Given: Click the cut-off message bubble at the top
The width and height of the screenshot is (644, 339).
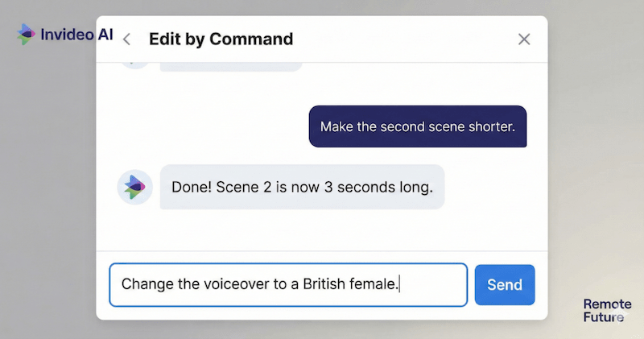Looking at the screenshot, I should (x=231, y=64).
